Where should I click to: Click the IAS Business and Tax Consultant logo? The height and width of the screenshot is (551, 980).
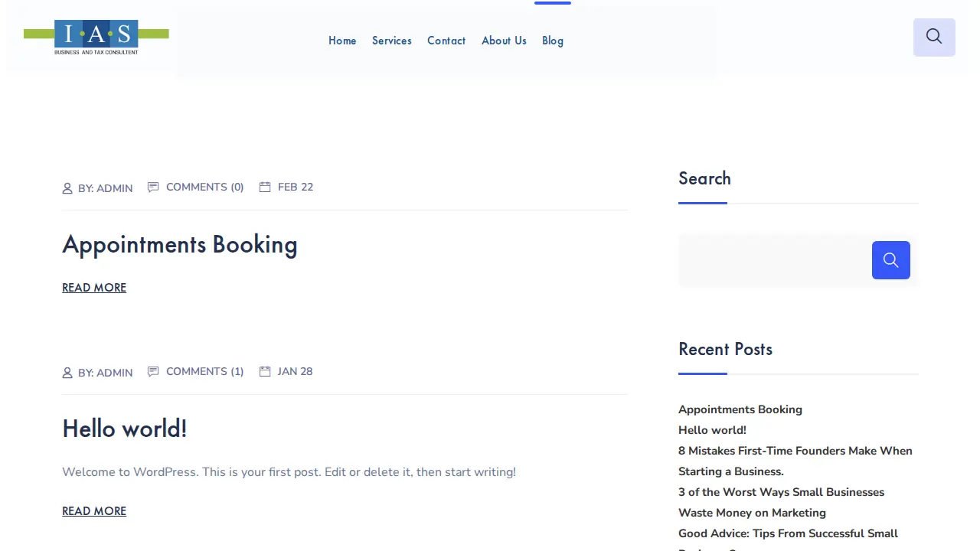pos(96,37)
